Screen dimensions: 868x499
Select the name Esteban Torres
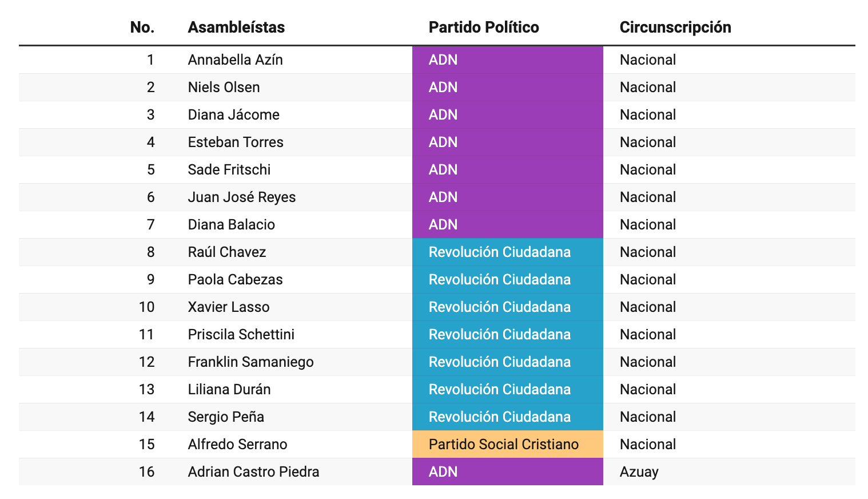tap(236, 142)
